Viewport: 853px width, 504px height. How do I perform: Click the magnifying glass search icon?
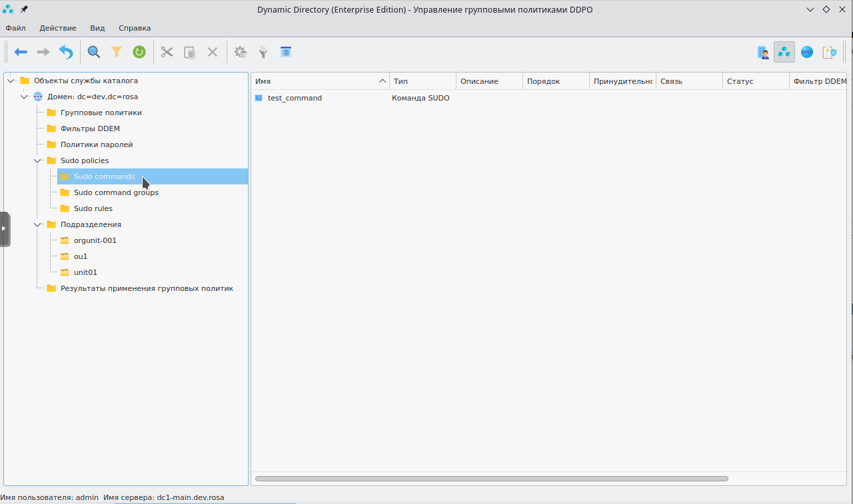[94, 52]
